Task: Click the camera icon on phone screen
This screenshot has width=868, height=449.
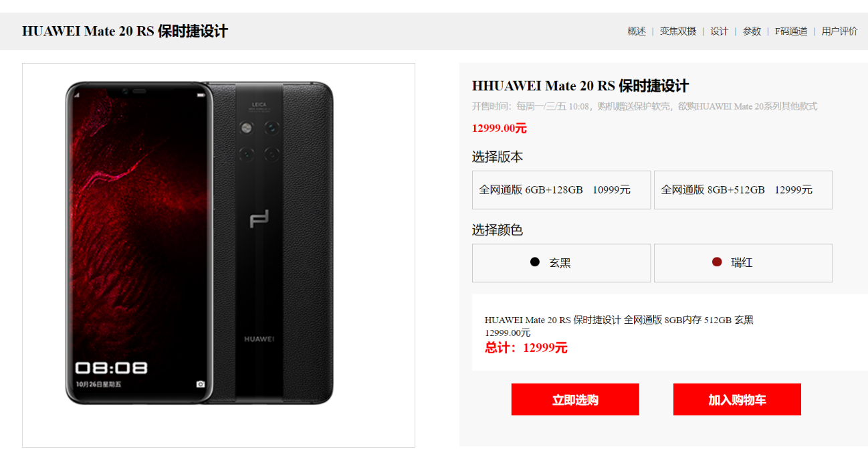Action: coord(201,384)
